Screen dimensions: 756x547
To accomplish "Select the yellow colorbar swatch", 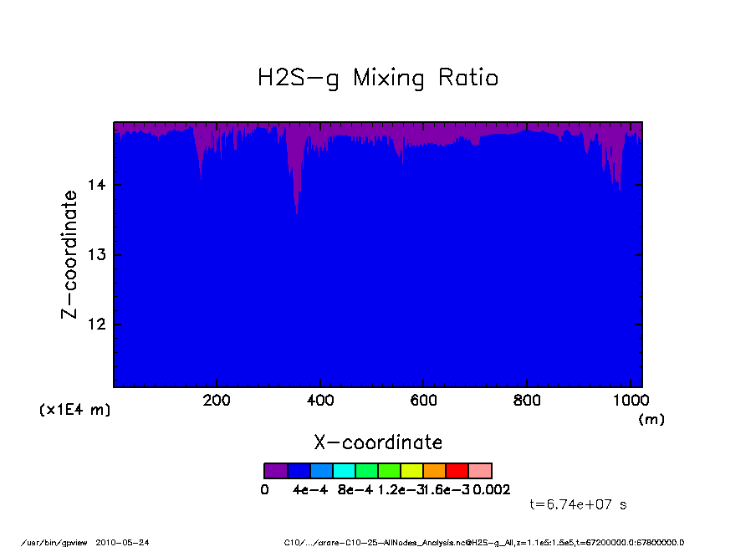I will coord(411,471).
